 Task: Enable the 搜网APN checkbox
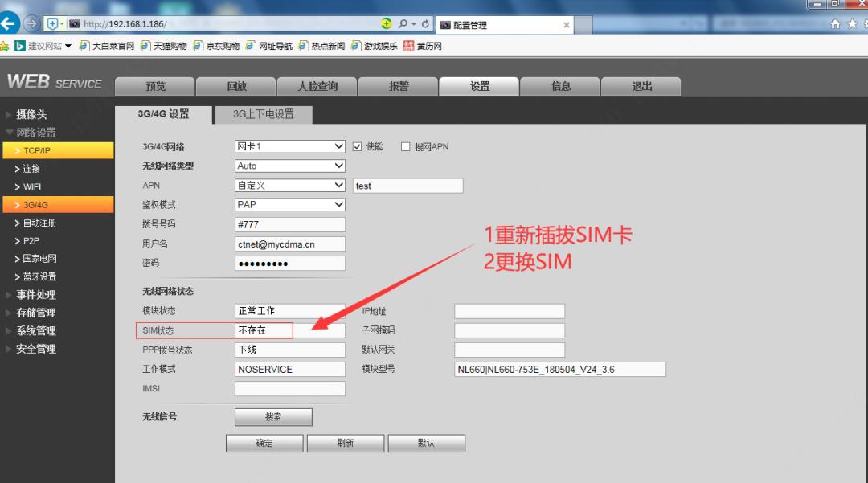406,146
